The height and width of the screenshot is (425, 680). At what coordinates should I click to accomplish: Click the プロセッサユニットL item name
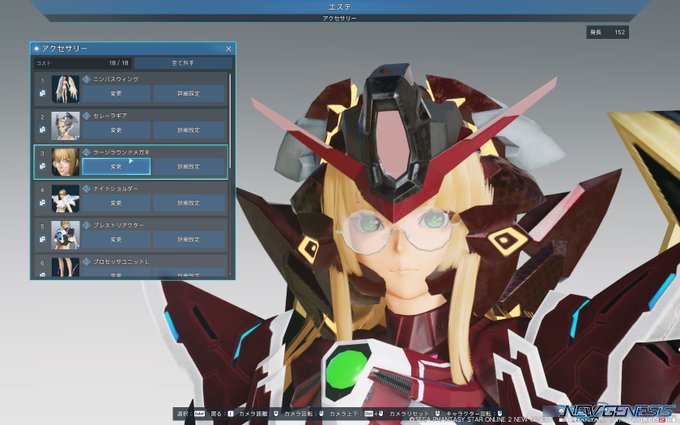121,262
